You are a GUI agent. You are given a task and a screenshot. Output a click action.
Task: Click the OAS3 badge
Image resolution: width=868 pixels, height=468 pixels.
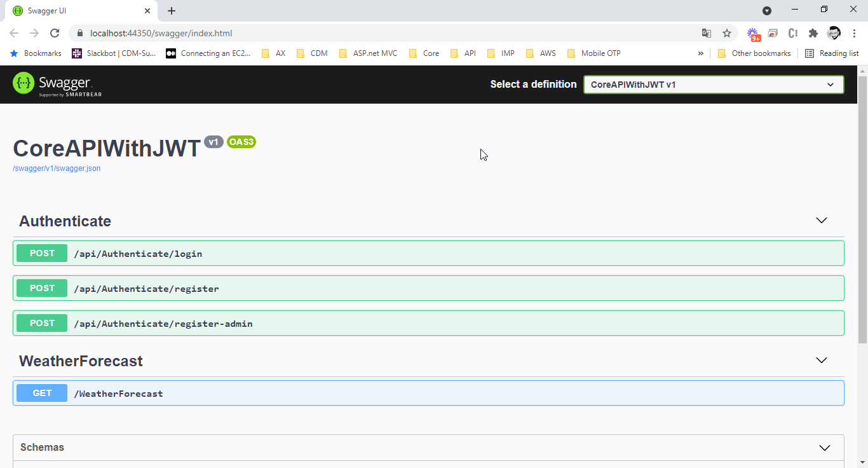[x=241, y=142]
